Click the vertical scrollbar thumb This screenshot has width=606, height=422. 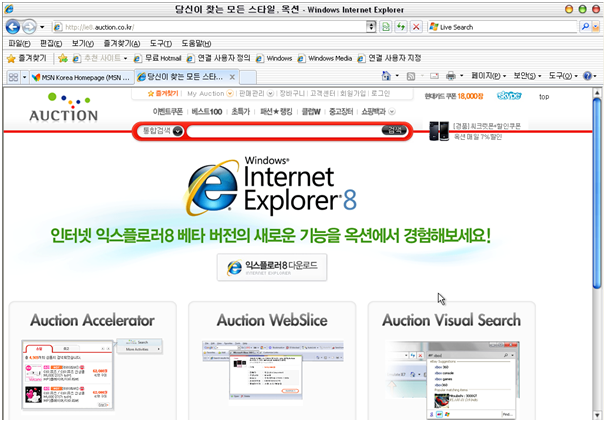tap(597, 193)
